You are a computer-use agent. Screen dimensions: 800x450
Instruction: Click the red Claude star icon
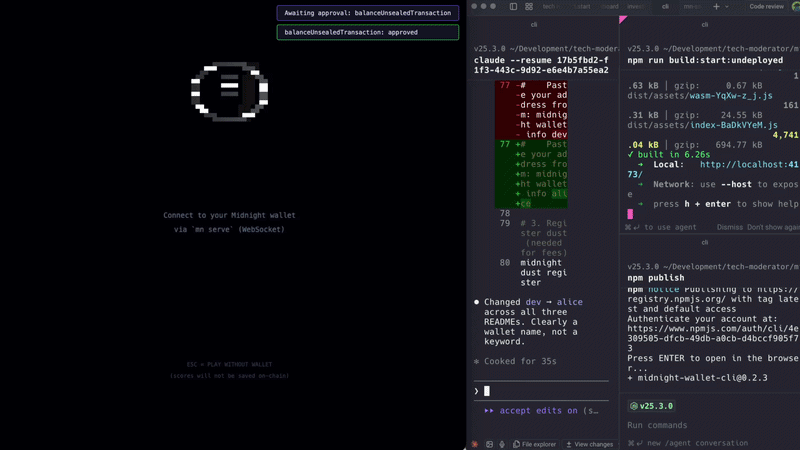click(474, 444)
